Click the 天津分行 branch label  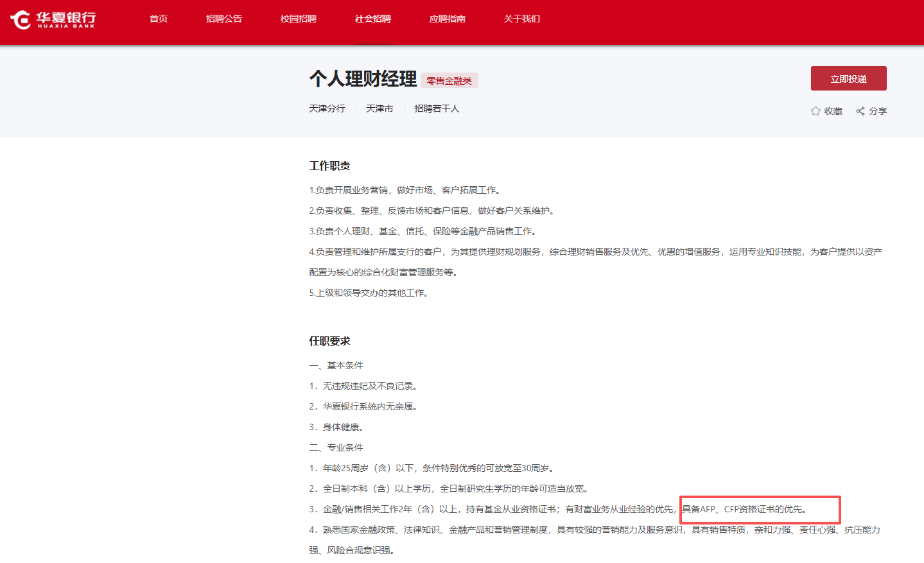pyautogui.click(x=327, y=108)
